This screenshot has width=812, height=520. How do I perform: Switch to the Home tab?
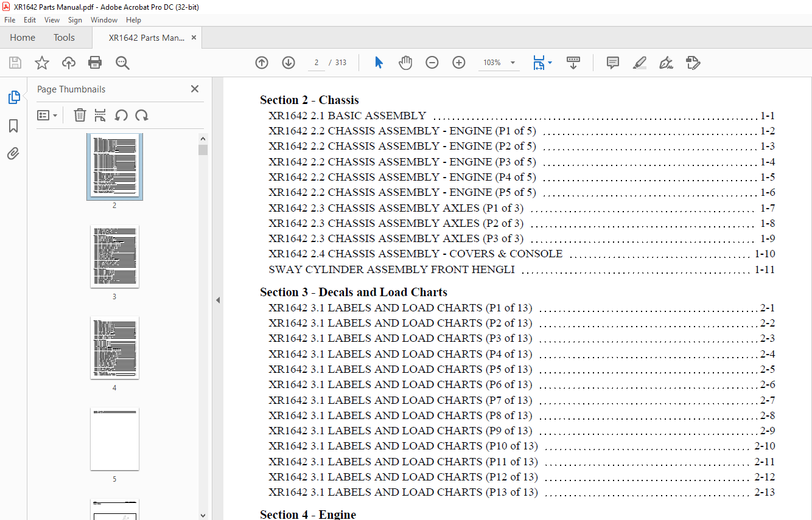tap(23, 38)
